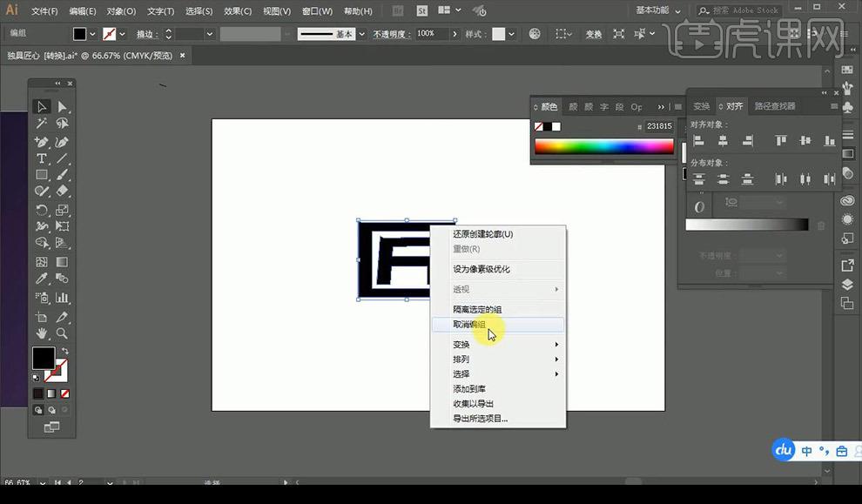Viewport: 862px width, 504px height.
Task: Activate the Lasso tool
Action: (62, 124)
